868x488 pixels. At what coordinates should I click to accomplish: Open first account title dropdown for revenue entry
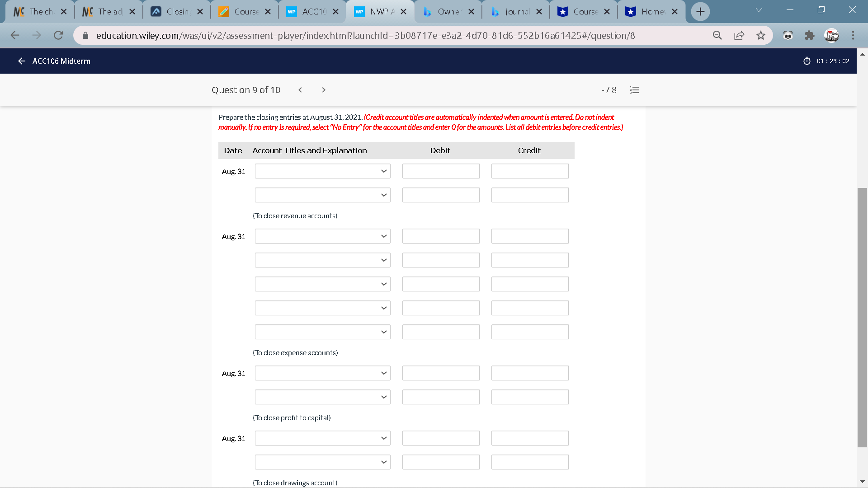322,171
